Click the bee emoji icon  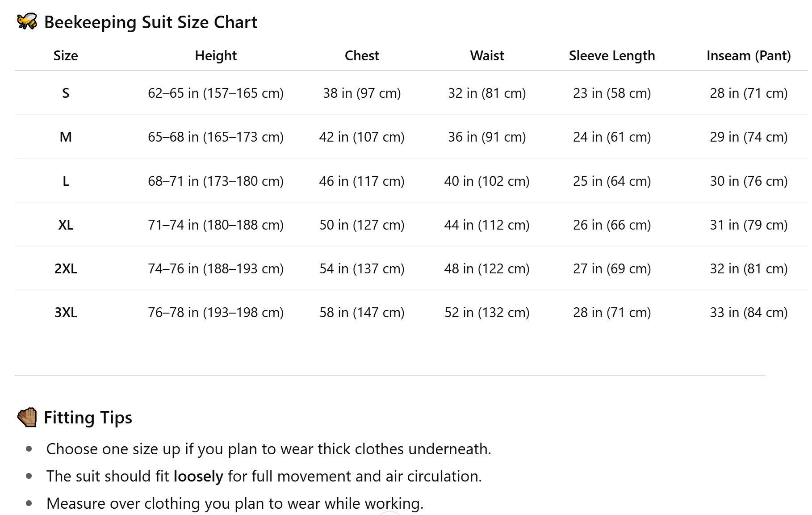(x=27, y=21)
